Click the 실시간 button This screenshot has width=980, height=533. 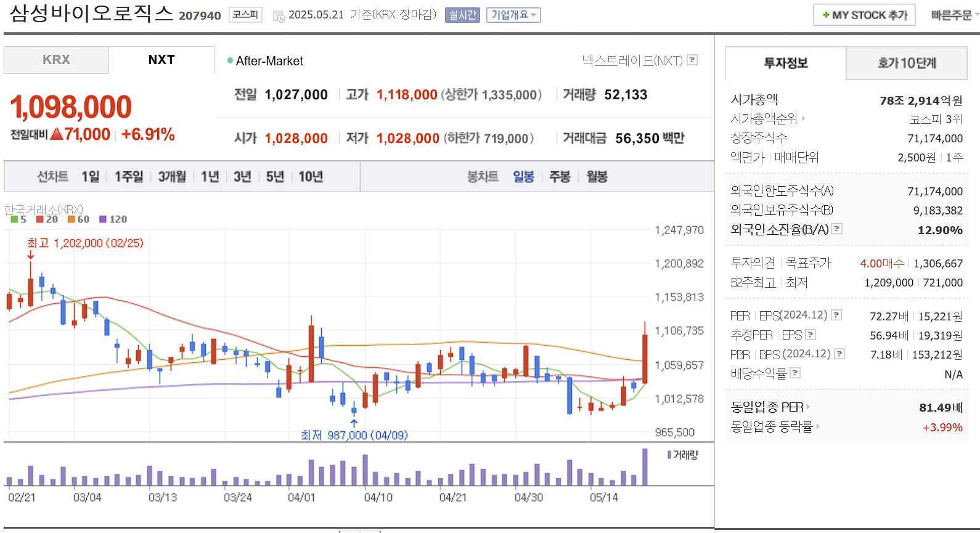point(462,15)
